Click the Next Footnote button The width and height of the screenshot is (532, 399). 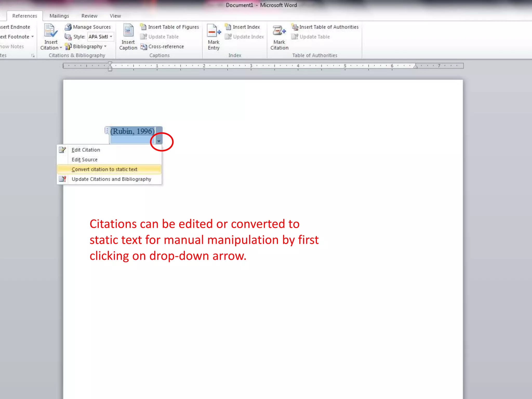point(15,37)
